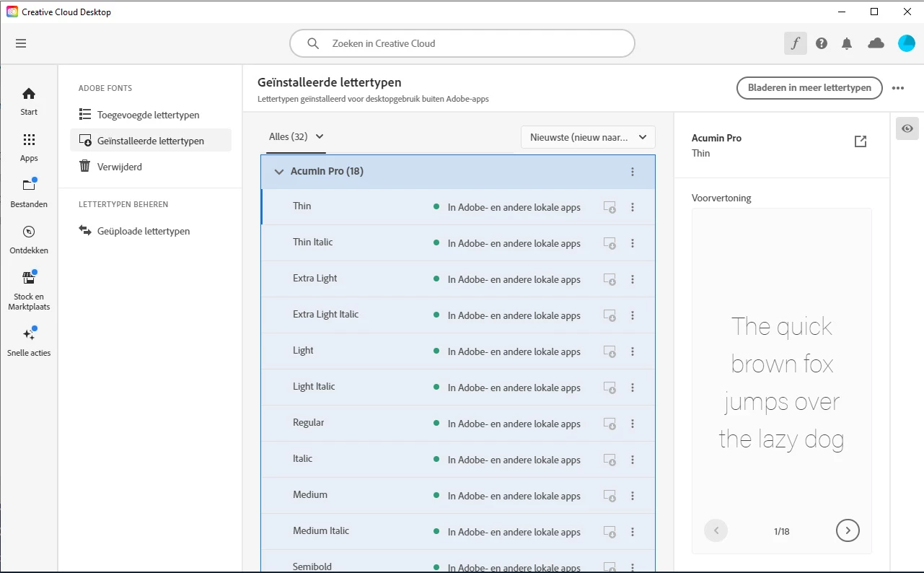Toggle the preview panel eye icon
Viewport: 924px width, 573px height.
coord(907,128)
